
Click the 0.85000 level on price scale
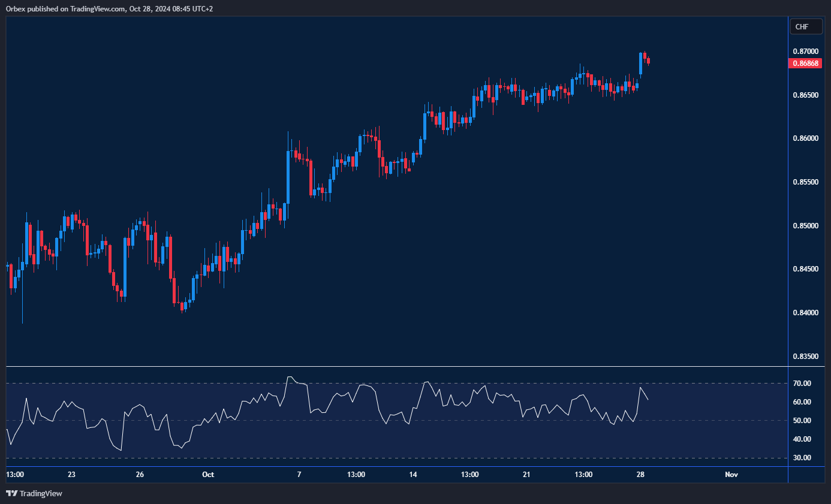click(806, 226)
